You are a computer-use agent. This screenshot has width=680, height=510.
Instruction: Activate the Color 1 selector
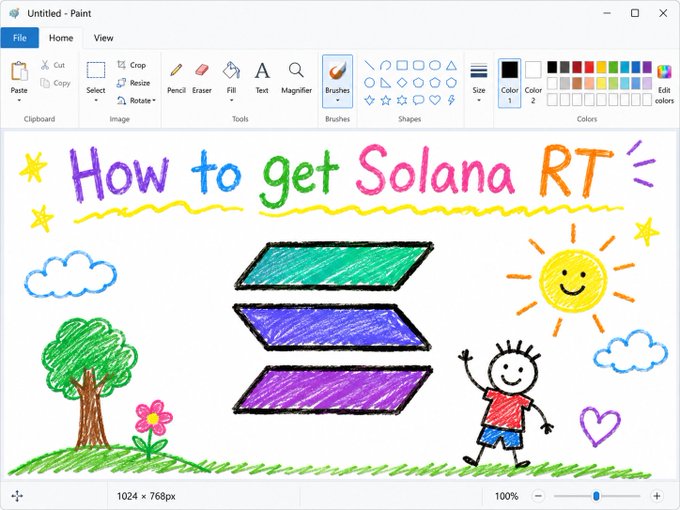coord(510,83)
